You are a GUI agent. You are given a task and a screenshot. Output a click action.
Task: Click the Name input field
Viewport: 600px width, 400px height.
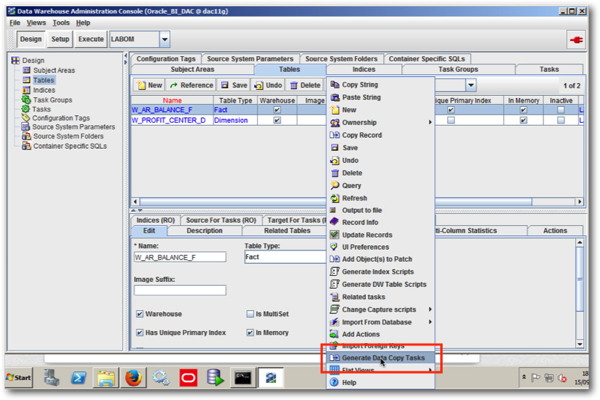(x=180, y=257)
